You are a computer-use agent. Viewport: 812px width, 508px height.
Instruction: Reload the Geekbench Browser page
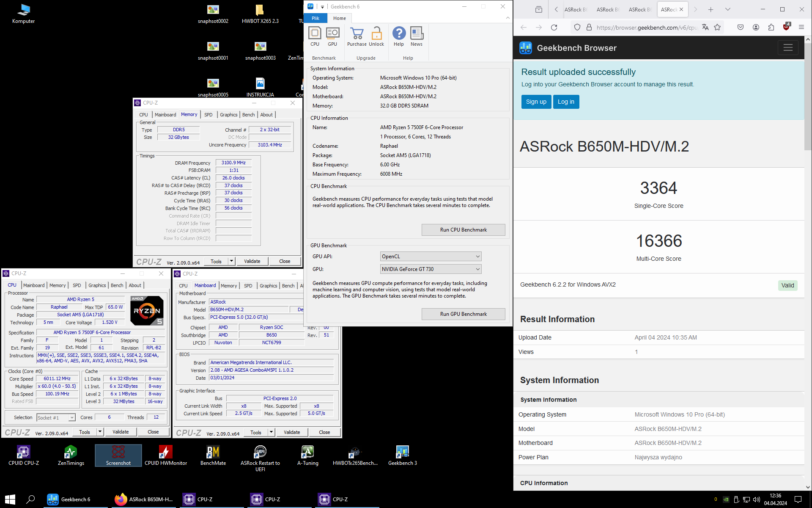[554, 28]
